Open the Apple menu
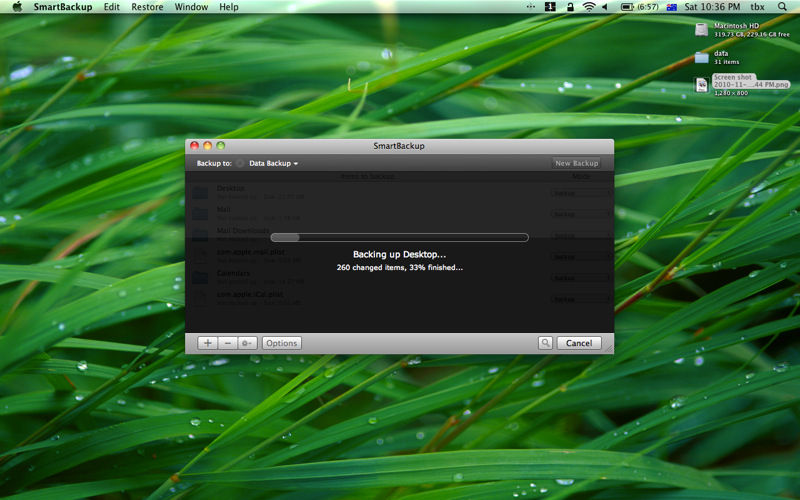Viewport: 800px width, 500px height. [x=17, y=7]
